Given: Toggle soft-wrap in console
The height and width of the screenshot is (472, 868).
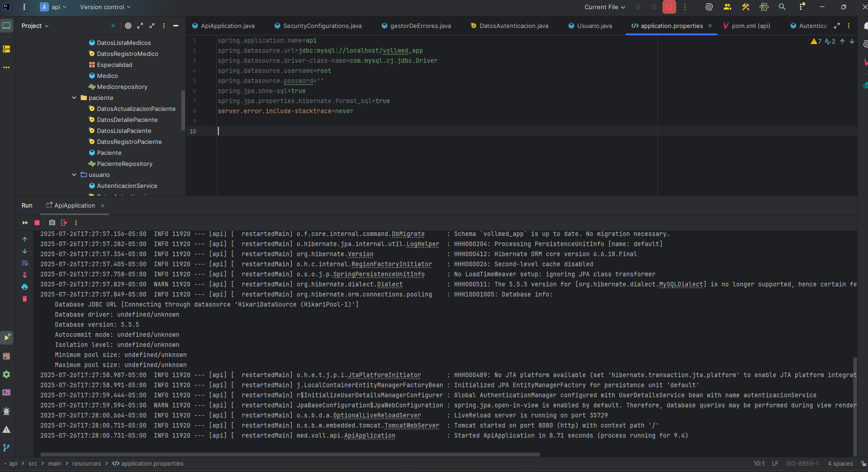Looking at the screenshot, I should 25,263.
